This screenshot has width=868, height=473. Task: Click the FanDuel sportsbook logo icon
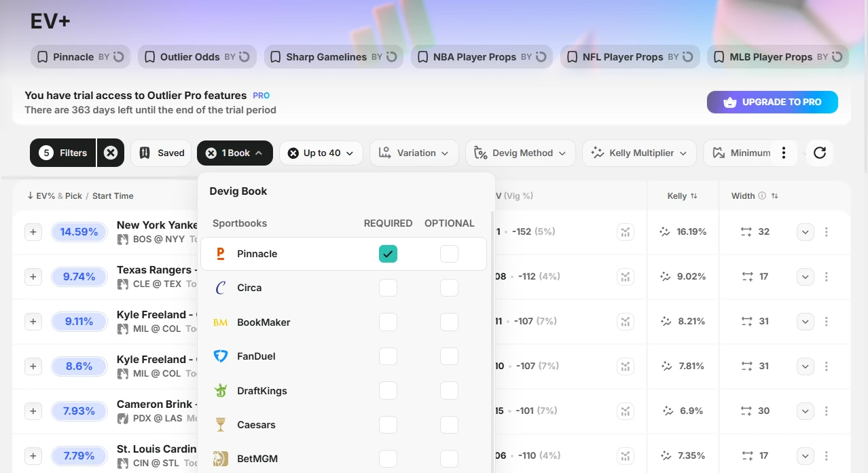pos(220,356)
